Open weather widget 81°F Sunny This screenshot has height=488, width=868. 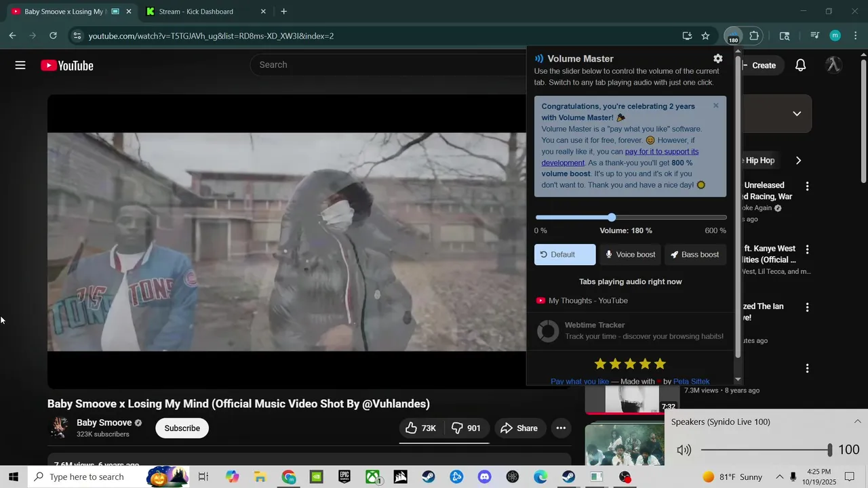pyautogui.click(x=732, y=476)
